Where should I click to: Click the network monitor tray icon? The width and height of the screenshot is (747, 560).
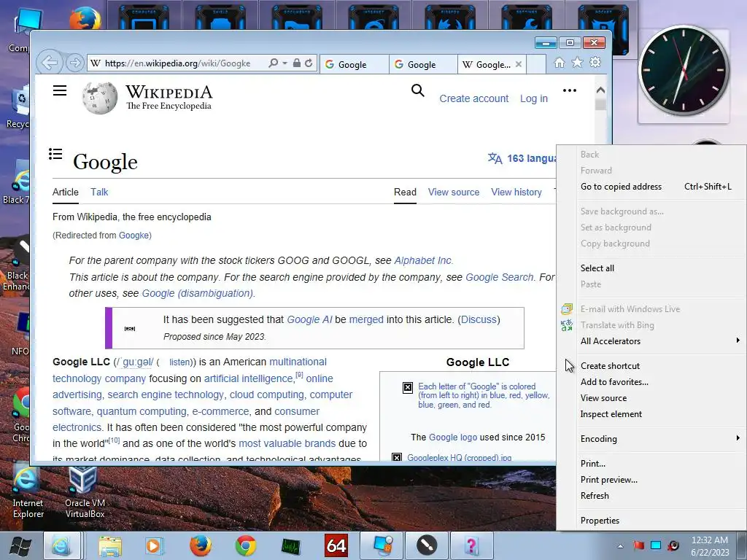[x=656, y=545]
